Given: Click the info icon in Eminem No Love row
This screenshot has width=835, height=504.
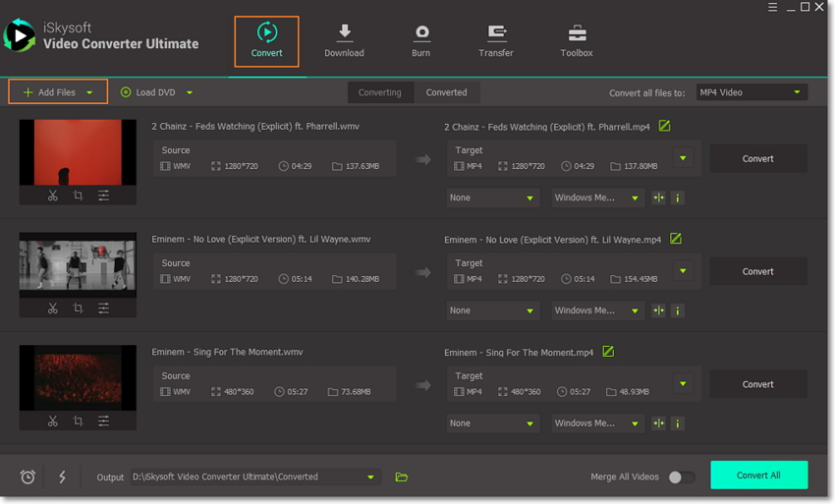Looking at the screenshot, I should point(677,310).
